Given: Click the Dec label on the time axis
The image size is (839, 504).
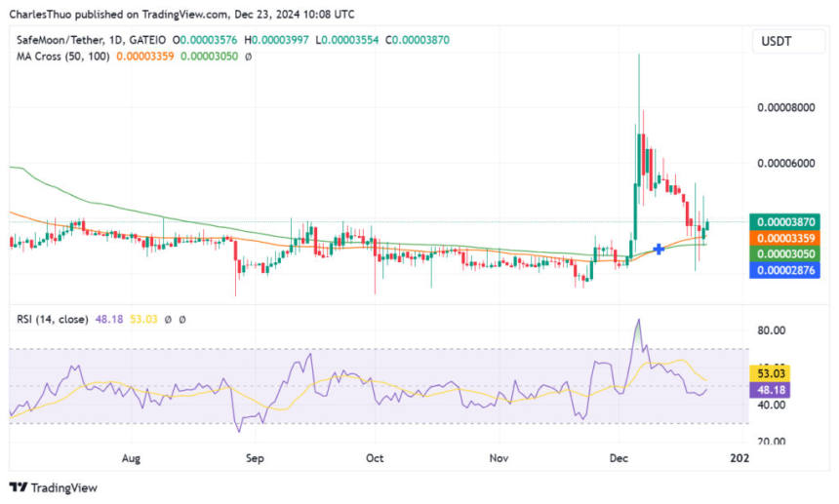Looking at the screenshot, I should click(619, 456).
